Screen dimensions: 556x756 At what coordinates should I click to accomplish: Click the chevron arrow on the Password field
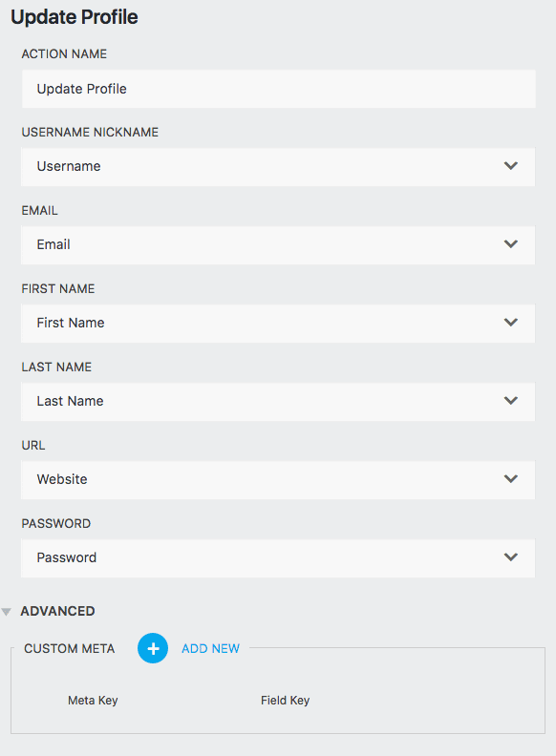511,557
